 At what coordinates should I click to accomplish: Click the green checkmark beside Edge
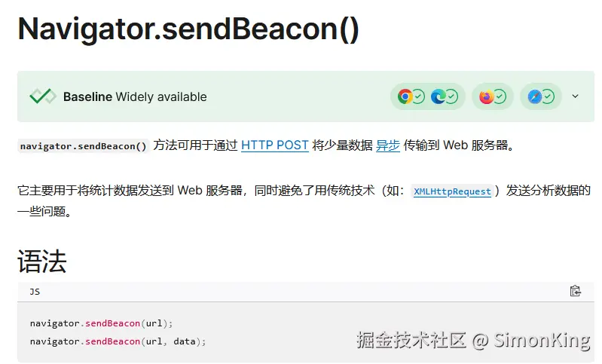[452, 96]
